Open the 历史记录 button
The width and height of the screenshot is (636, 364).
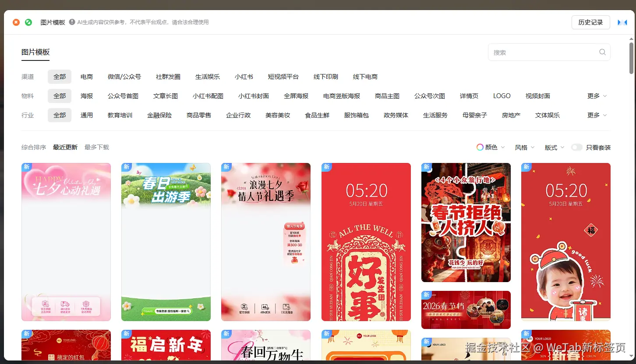click(590, 22)
